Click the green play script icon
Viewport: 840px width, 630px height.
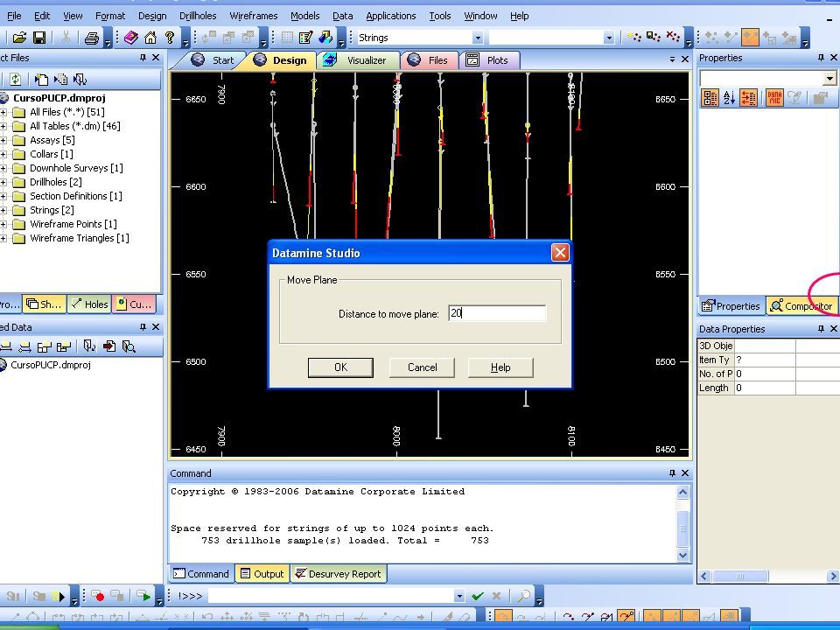[x=143, y=596]
